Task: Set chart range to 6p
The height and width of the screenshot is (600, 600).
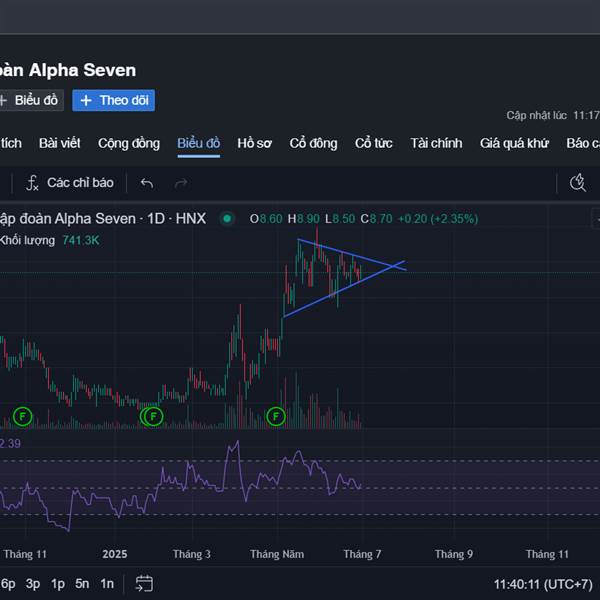Action: click(x=8, y=584)
